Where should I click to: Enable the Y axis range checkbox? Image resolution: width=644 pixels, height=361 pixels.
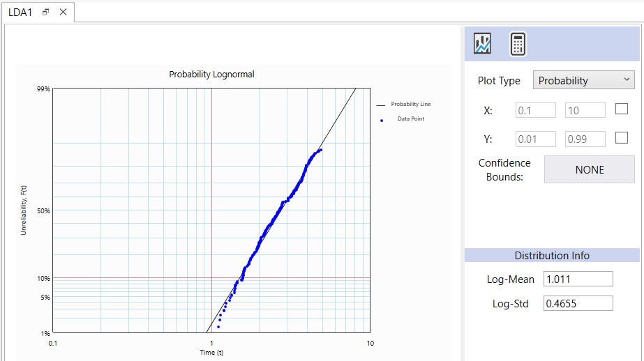tap(621, 138)
